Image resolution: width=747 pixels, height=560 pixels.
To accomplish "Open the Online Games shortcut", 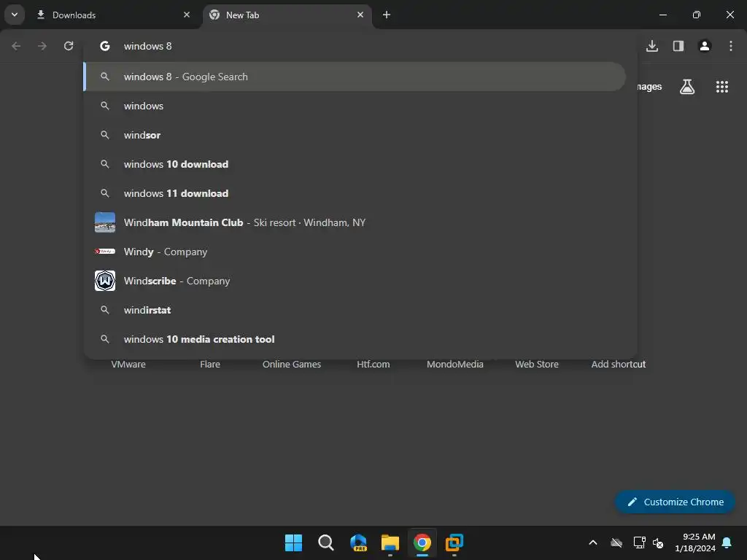I will (292, 365).
